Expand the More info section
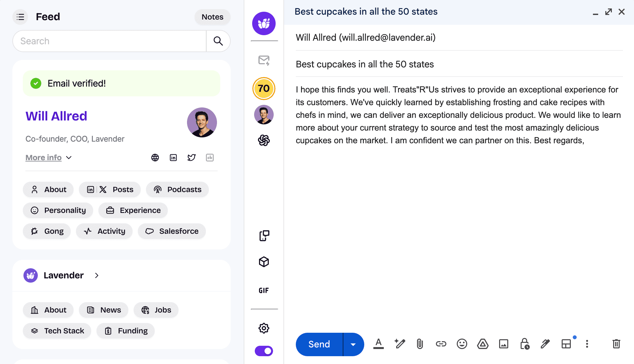 [x=48, y=158]
